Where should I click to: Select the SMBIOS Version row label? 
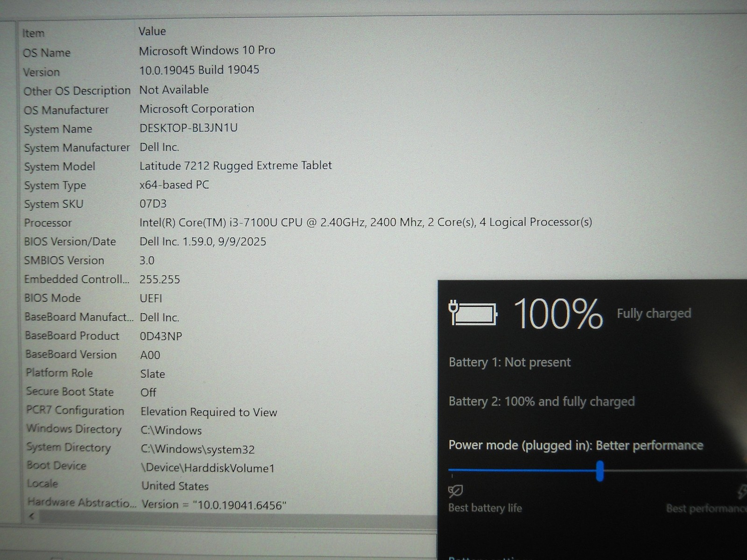tap(64, 260)
